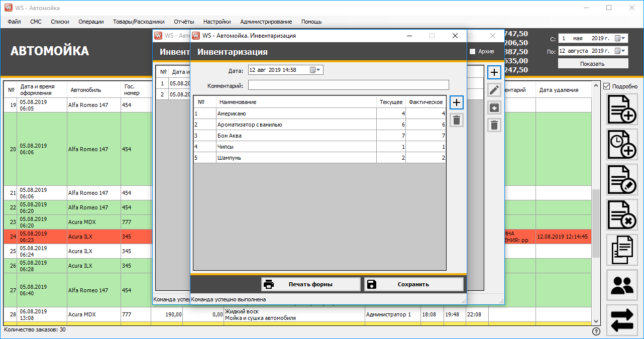Image resolution: width=644 pixels, height=339 pixels.
Task: Click the trash icon beside the inventory item table
Action: (456, 120)
